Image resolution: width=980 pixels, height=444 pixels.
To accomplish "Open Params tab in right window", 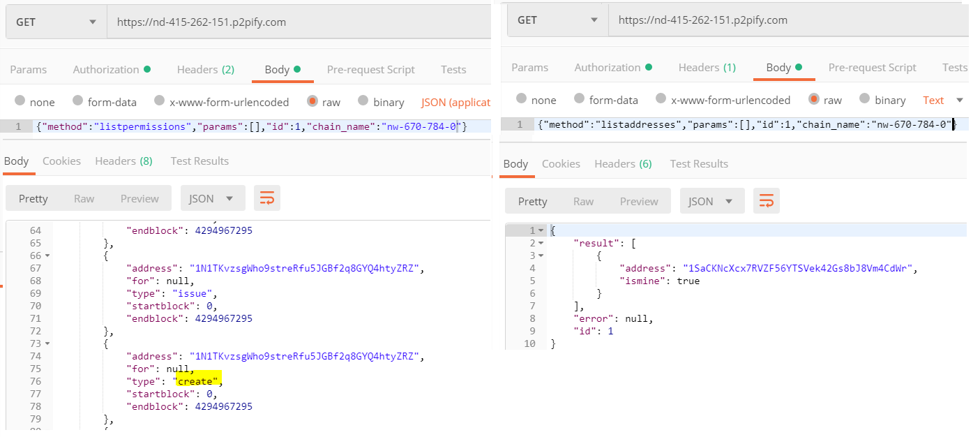I will 530,67.
